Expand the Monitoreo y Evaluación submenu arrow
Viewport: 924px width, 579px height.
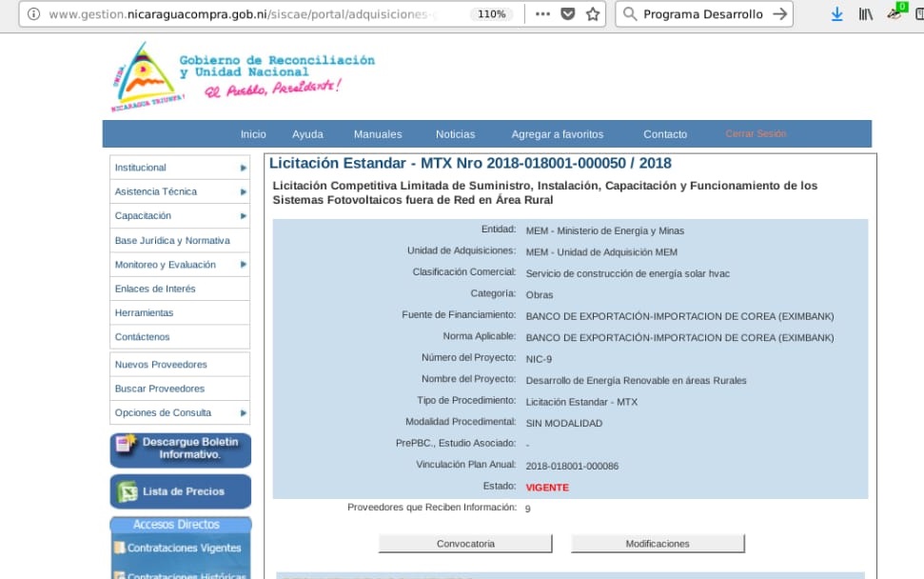pos(243,265)
